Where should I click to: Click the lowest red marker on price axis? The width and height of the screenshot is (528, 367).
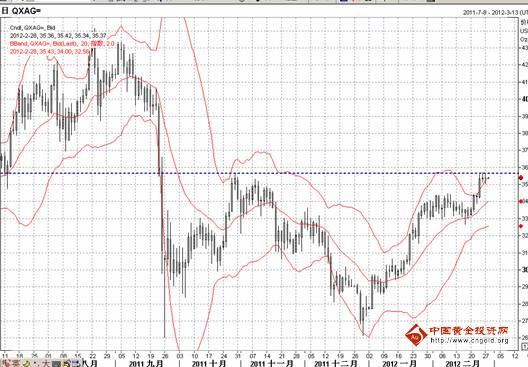[521, 226]
